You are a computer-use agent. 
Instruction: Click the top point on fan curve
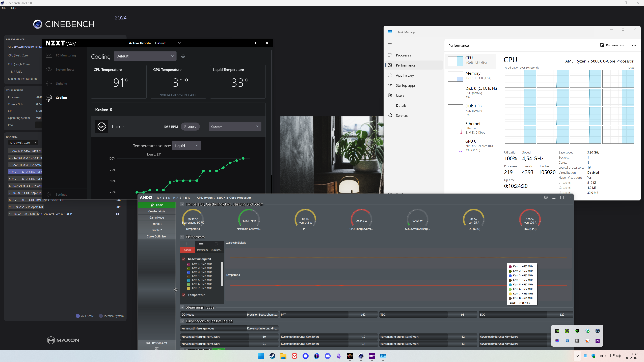click(243, 158)
